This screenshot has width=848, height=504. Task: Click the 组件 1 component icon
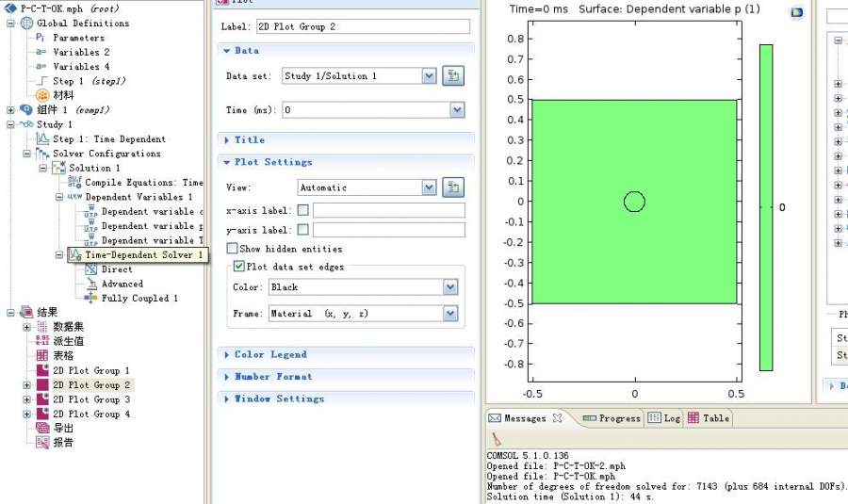[26, 110]
